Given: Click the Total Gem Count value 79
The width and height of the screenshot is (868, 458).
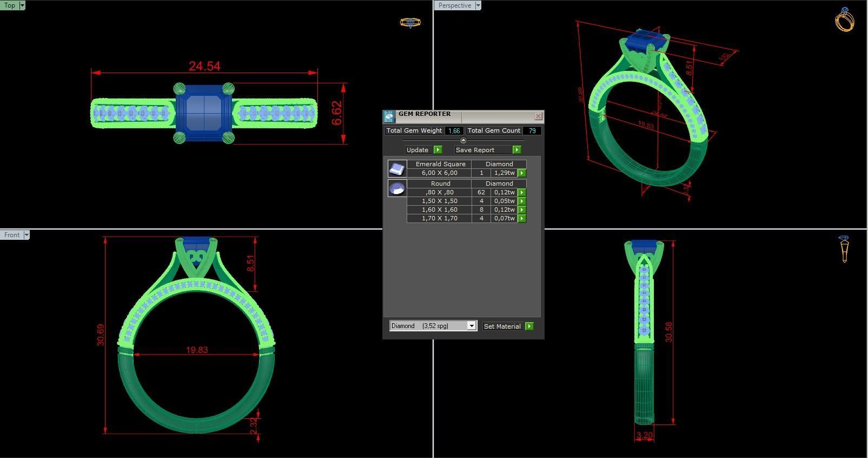Looking at the screenshot, I should (532, 131).
